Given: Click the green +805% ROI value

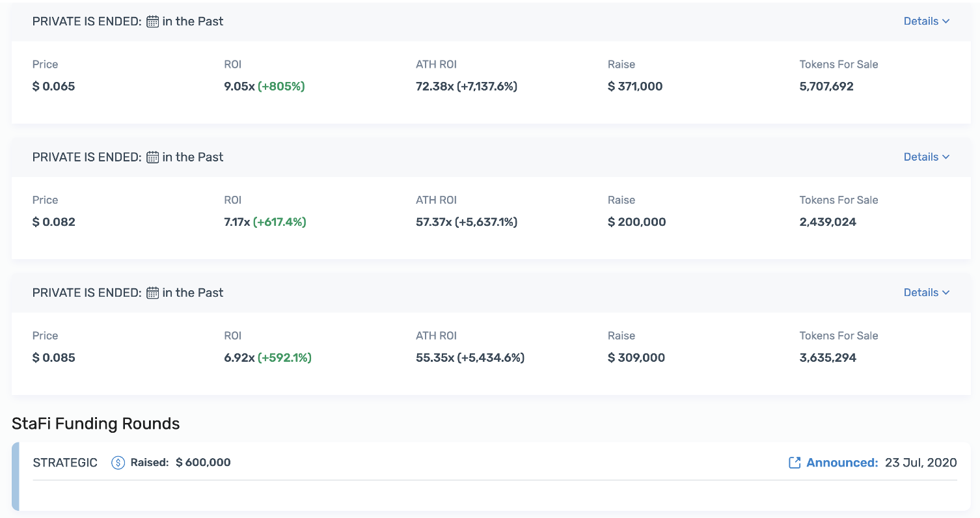Looking at the screenshot, I should coord(281,87).
